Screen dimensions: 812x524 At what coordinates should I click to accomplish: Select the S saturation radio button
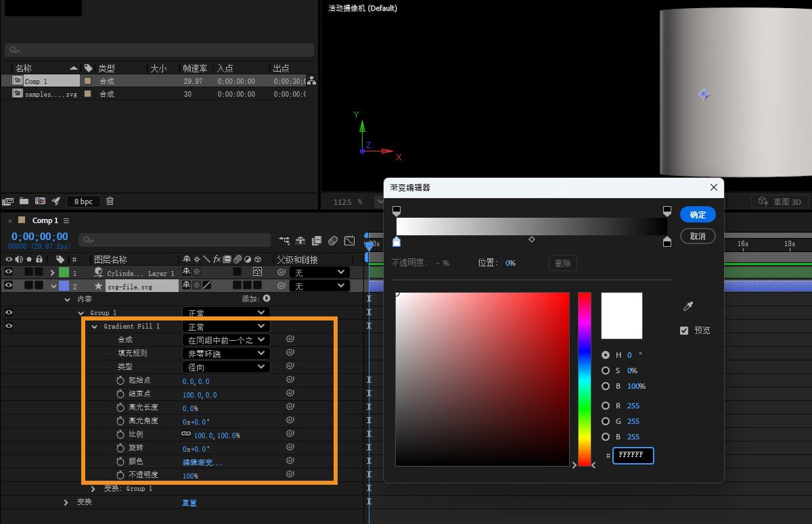tap(606, 371)
